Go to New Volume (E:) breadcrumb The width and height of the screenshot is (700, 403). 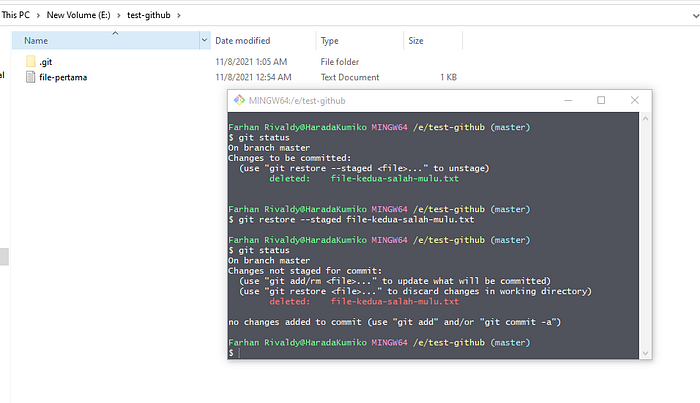tap(79, 15)
